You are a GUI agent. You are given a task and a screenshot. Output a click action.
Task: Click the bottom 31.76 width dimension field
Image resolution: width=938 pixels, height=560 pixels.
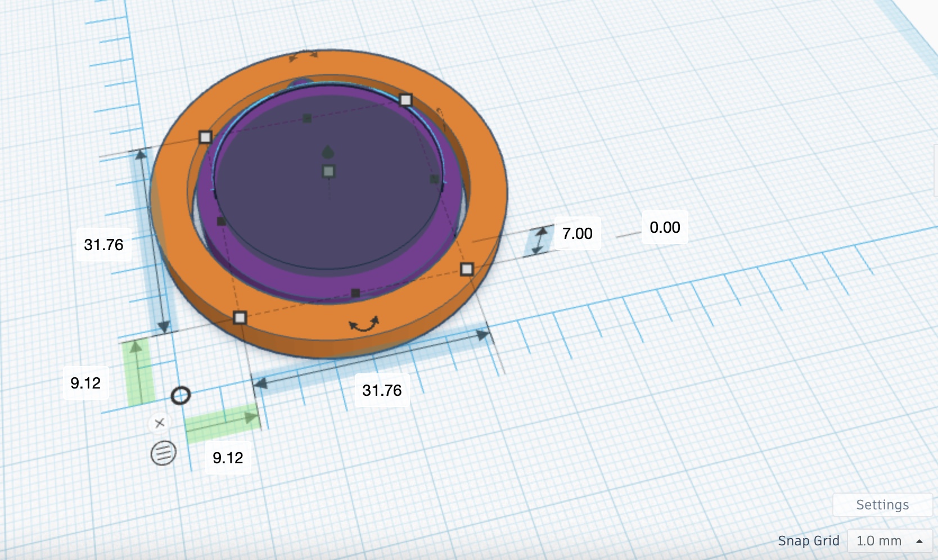(382, 390)
